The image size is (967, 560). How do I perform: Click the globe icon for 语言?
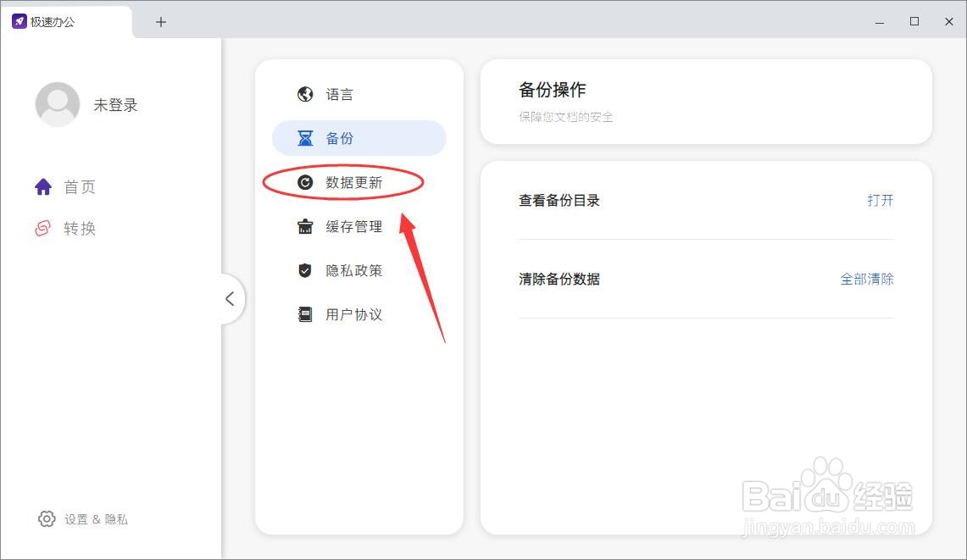click(x=305, y=94)
